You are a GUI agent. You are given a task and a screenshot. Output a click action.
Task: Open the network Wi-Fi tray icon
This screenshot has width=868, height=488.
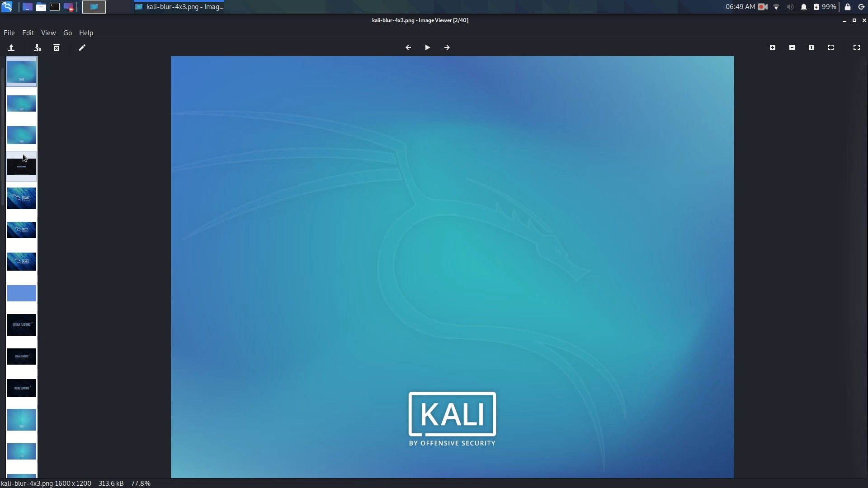point(776,7)
